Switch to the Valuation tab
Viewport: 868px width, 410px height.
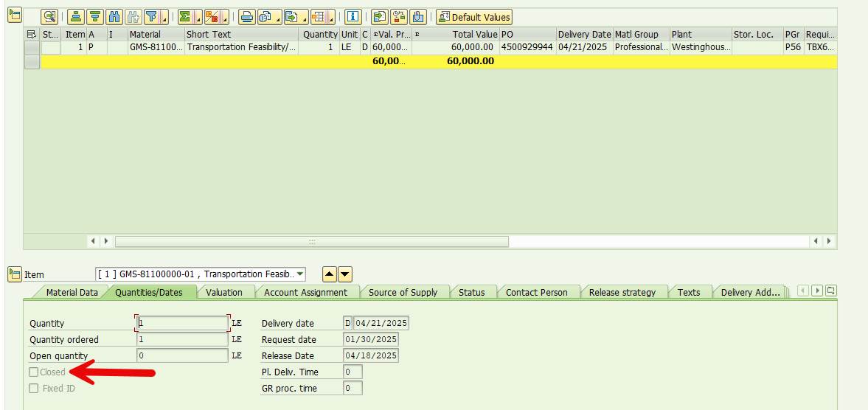click(x=224, y=292)
